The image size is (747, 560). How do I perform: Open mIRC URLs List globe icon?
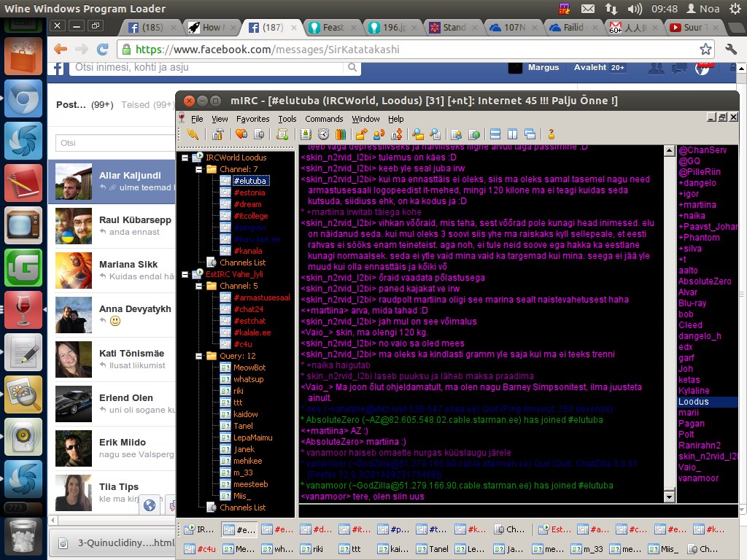click(474, 135)
